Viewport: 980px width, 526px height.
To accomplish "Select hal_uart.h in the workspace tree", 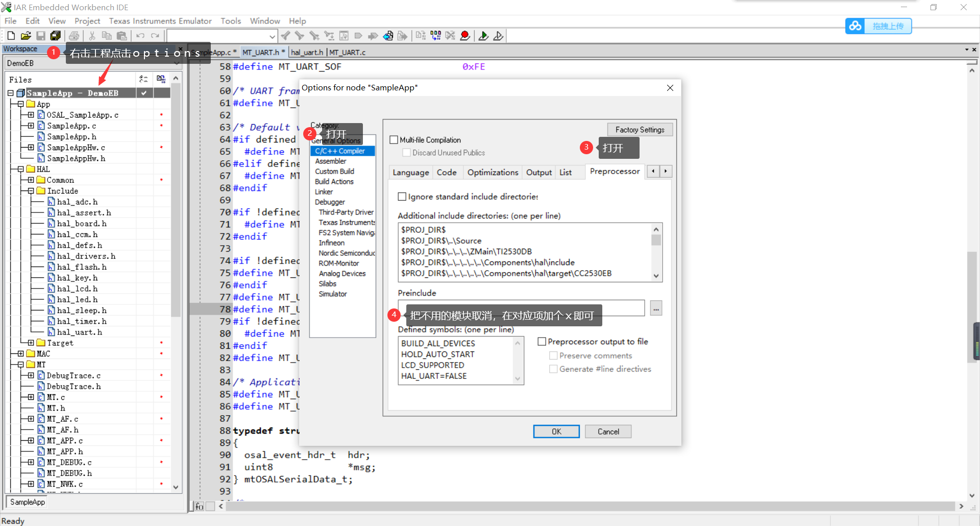I will pos(80,332).
